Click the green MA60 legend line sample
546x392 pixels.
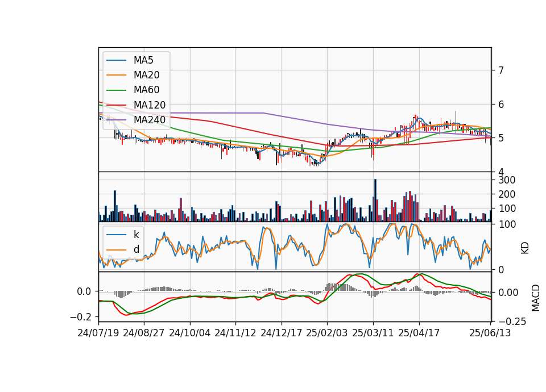coord(116,90)
